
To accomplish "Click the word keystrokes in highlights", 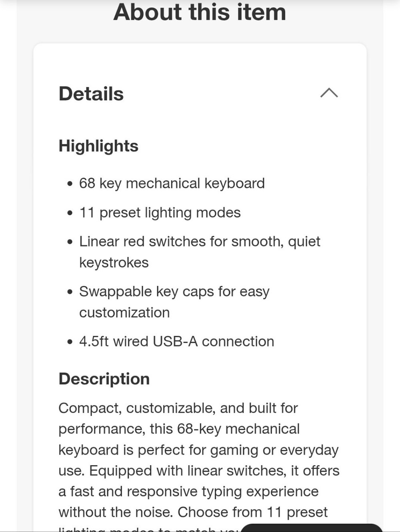I will 114,263.
